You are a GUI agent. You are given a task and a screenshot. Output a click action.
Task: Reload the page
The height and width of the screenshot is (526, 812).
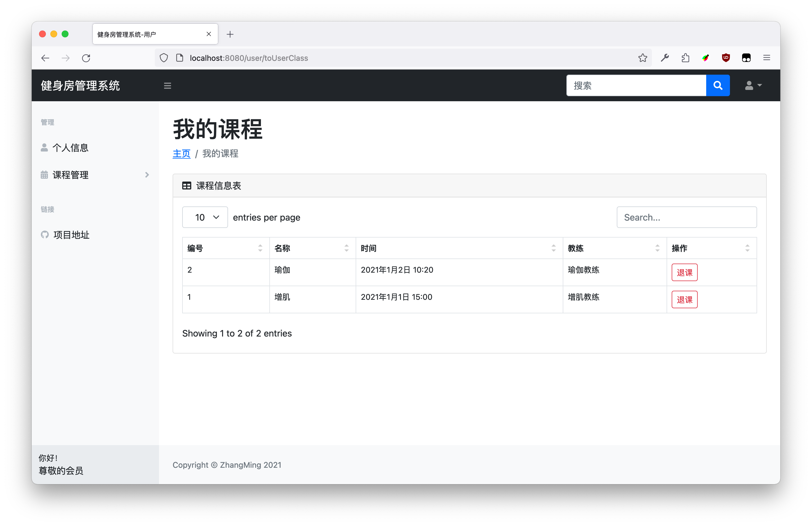pos(86,58)
